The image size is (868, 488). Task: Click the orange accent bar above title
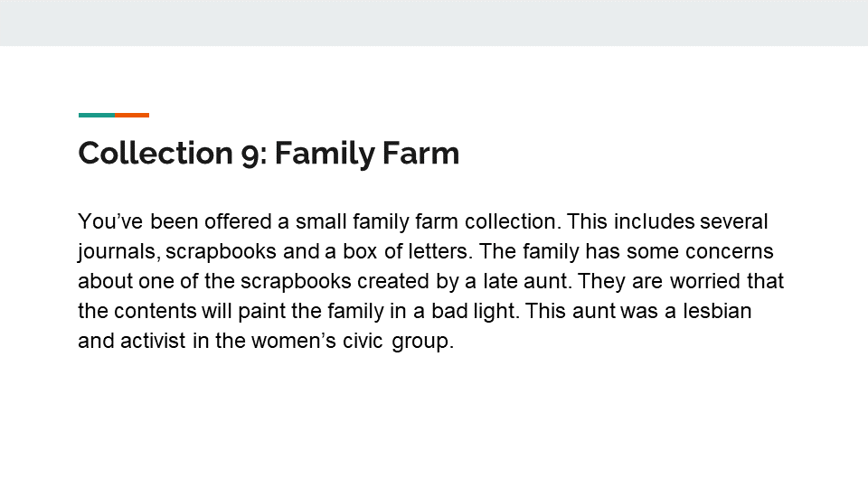[132, 115]
